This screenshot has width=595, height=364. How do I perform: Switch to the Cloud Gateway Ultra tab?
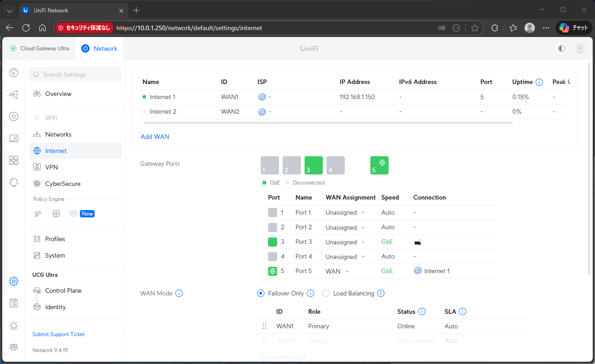[40, 48]
